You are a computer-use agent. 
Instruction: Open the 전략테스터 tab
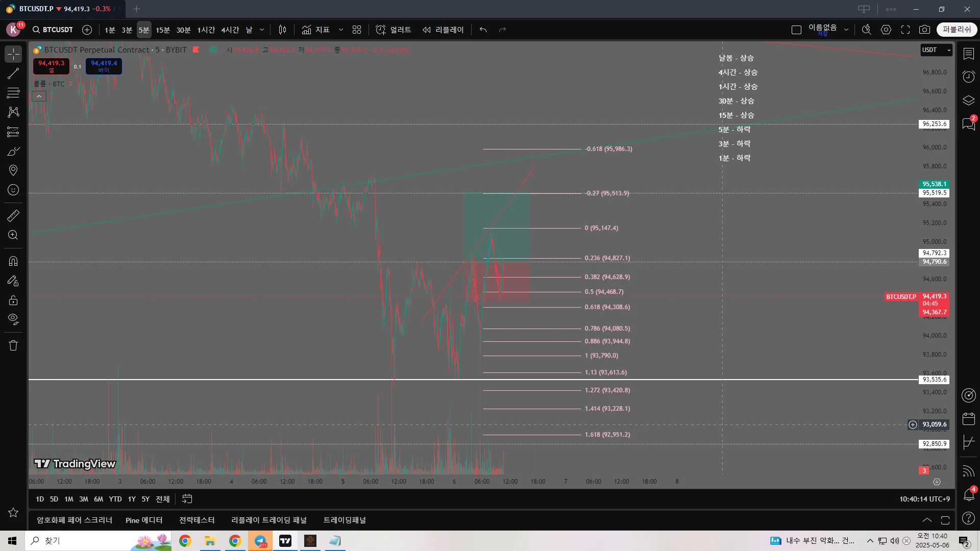coord(197,520)
